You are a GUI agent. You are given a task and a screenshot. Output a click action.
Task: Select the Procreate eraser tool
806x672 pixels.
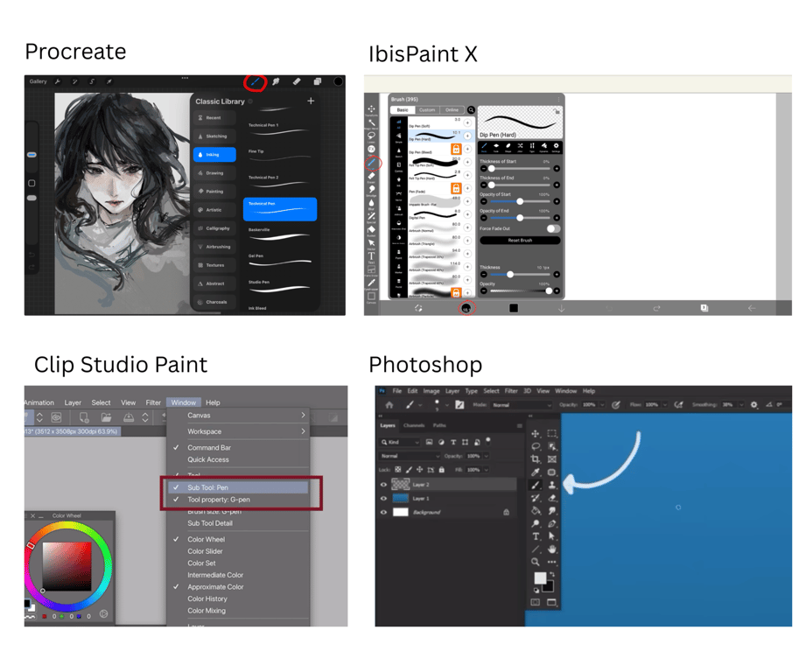[297, 81]
